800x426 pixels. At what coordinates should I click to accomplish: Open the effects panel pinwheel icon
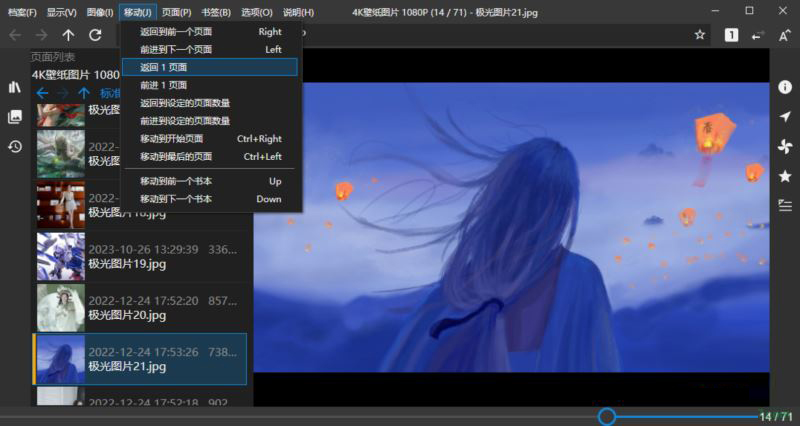785,146
